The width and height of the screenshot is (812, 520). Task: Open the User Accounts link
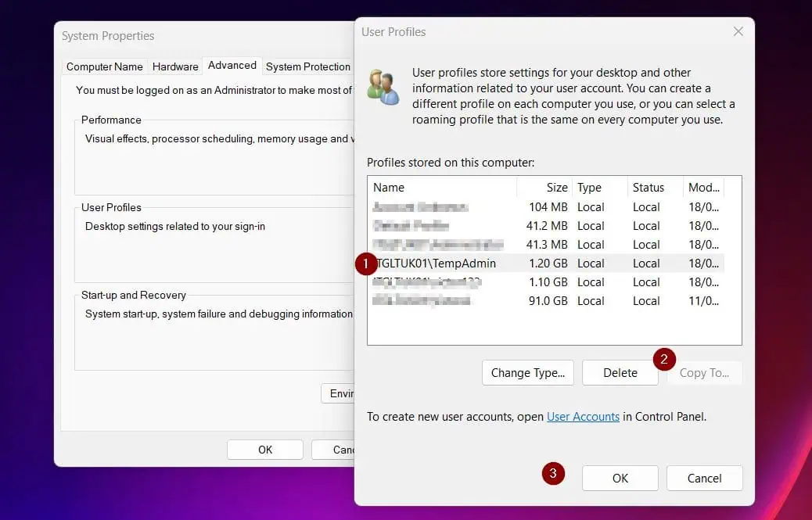pos(583,417)
